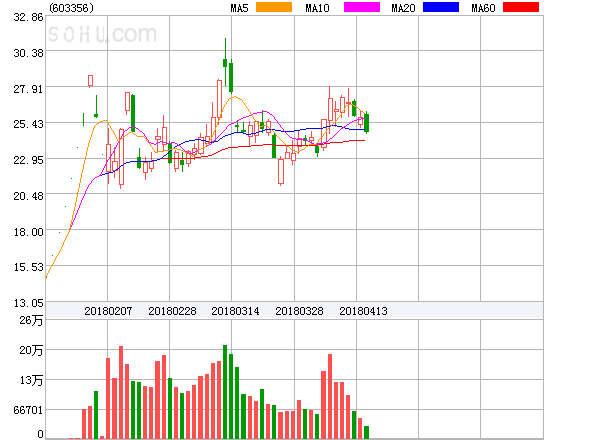
Task: Click the 0 volume axis label
Action: 40,434
